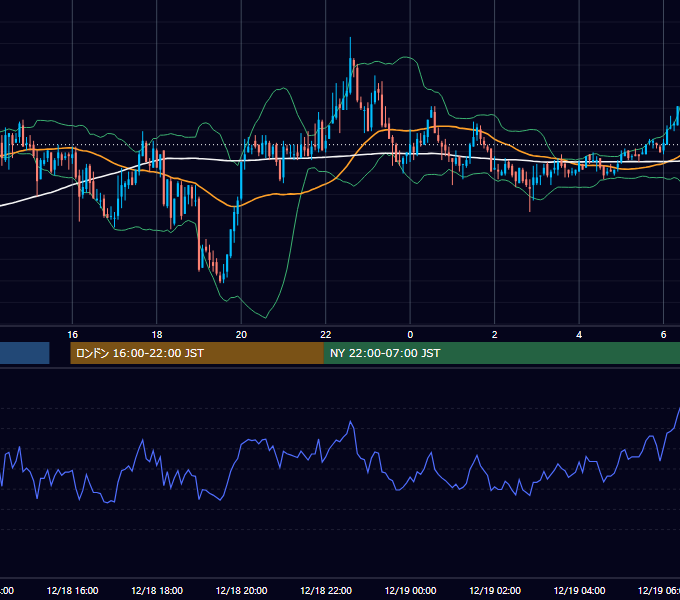Viewport: 680px width, 600px height.
Task: Click the hour 0 axis label
Action: [x=410, y=335]
